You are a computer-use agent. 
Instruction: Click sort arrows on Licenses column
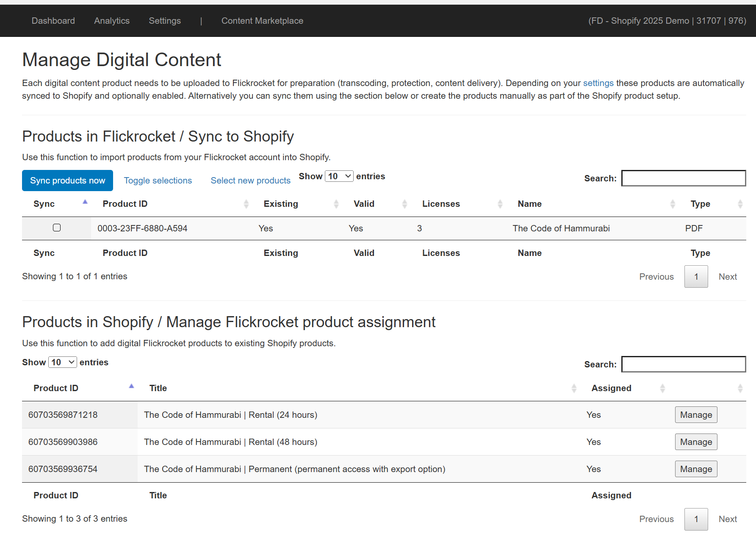click(x=500, y=204)
